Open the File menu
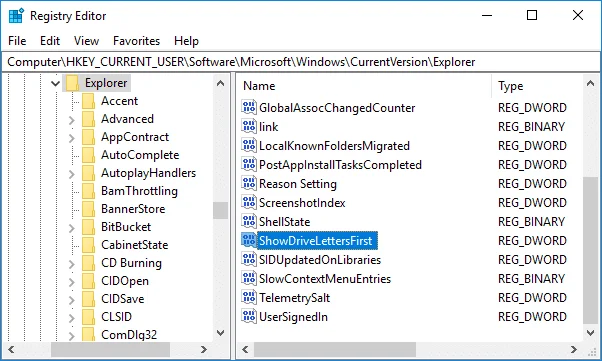 (x=17, y=41)
